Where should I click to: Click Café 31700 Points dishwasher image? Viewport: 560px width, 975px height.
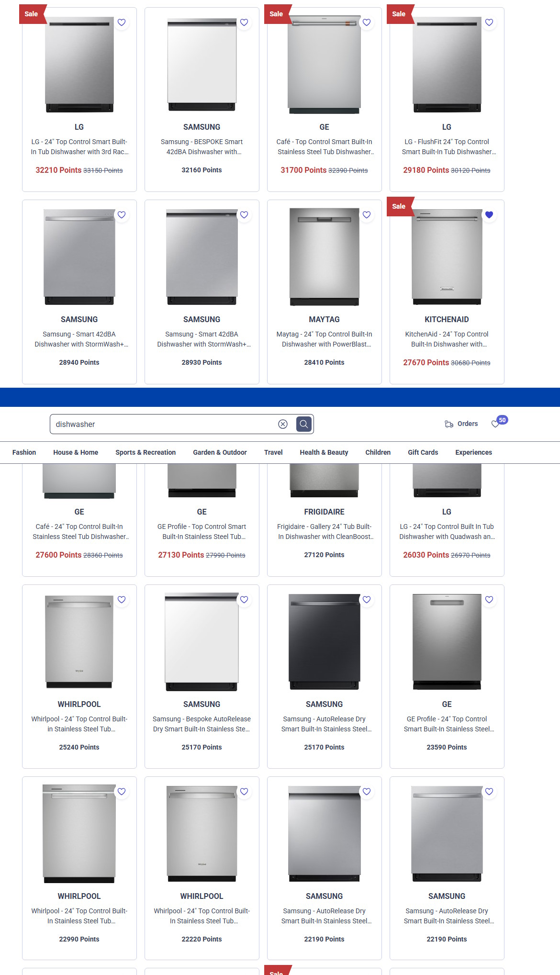[325, 65]
